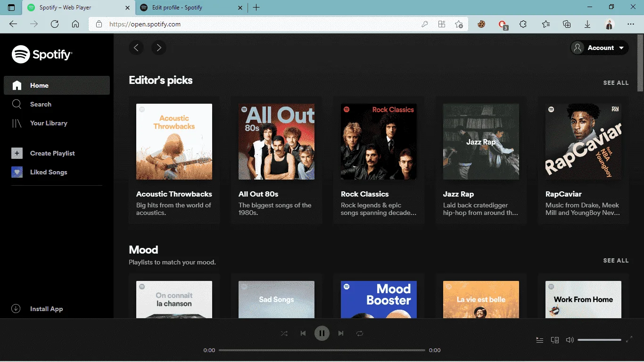Open red extension with badge 3
The image size is (644, 362).
coord(503,25)
